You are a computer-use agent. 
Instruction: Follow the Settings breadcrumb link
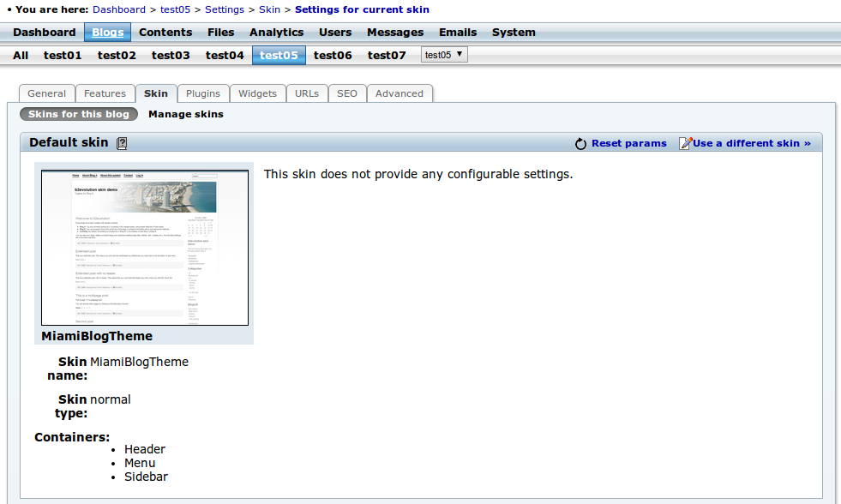[x=225, y=9]
